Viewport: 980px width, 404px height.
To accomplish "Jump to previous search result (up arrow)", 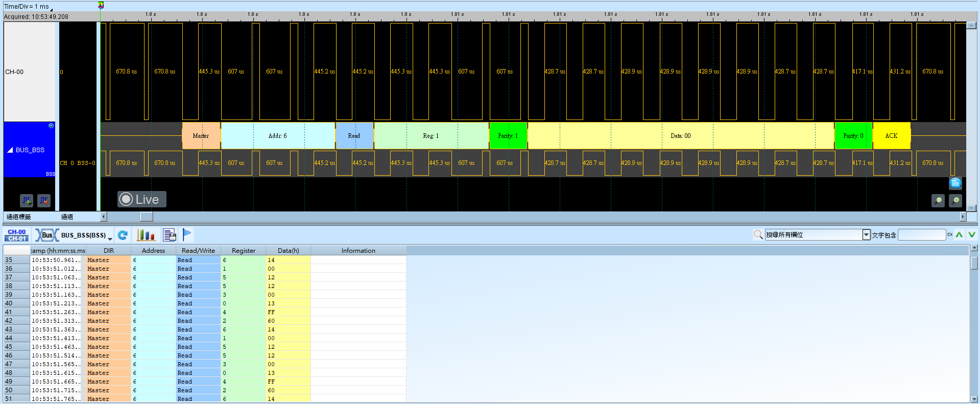I will (x=960, y=235).
